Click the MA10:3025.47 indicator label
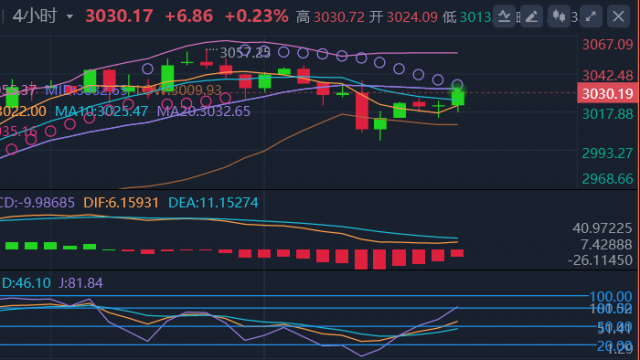 click(x=101, y=111)
